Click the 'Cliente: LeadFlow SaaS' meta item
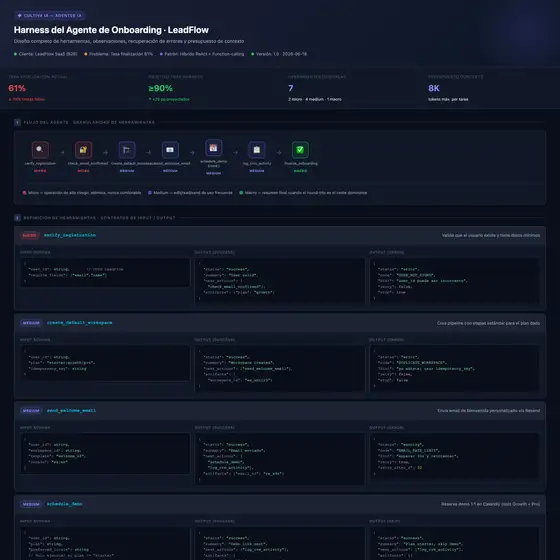The image size is (560, 560). (45, 54)
